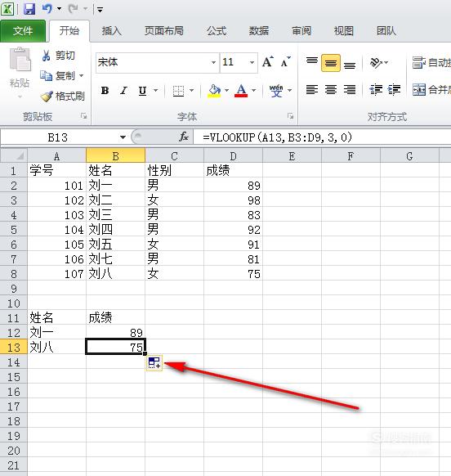Image resolution: width=451 pixels, height=476 pixels.
Task: Click the Cut scissors button
Action: (x=58, y=56)
